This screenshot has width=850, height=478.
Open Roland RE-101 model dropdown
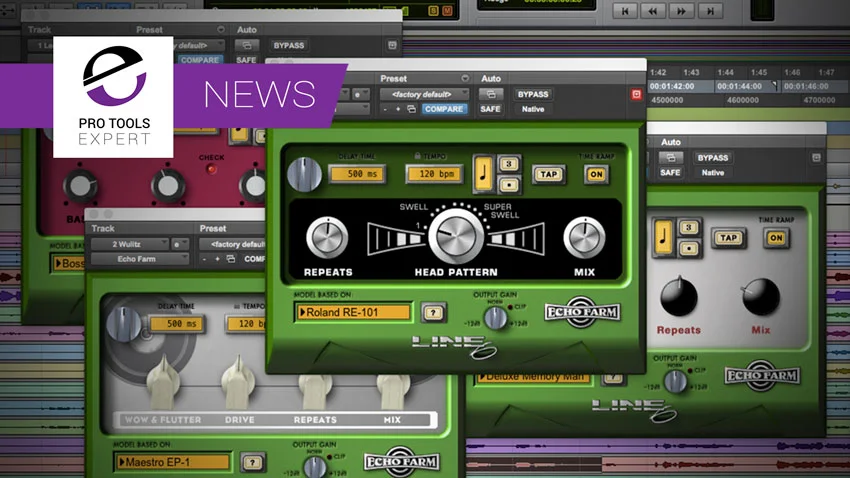coord(353,313)
